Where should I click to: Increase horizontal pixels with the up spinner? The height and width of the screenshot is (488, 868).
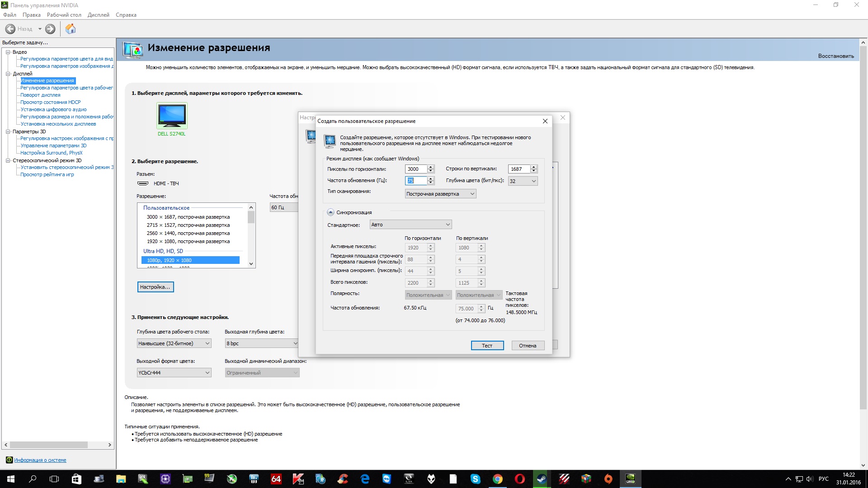(x=431, y=167)
